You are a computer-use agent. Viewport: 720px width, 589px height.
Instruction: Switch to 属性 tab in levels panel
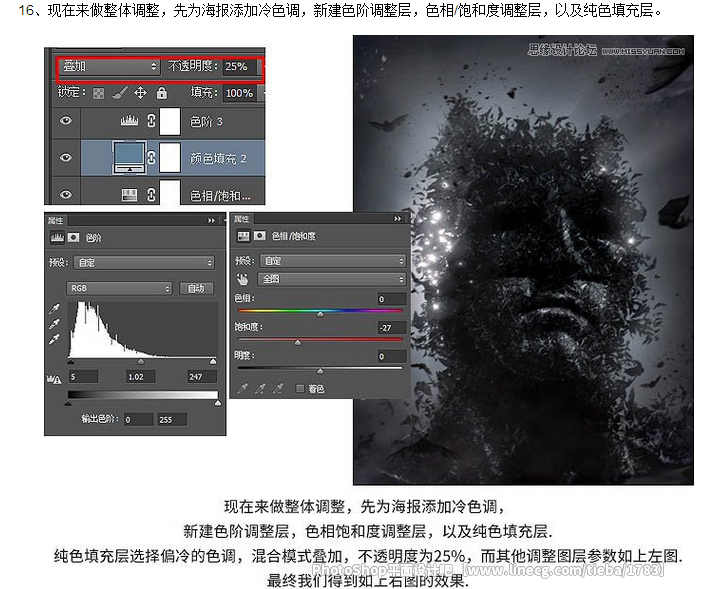tap(56, 220)
